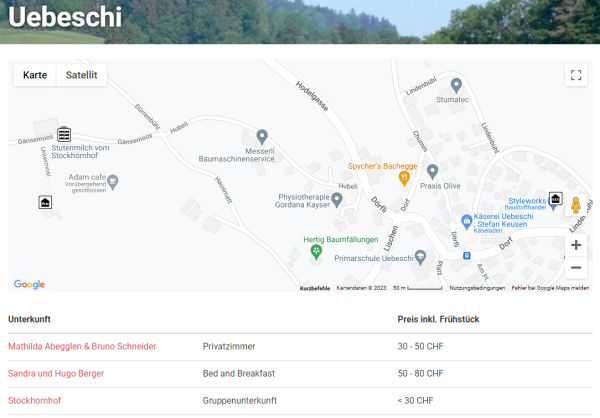600x418 pixels.
Task: Zoom out the map with minus button
Action: pyautogui.click(x=576, y=267)
